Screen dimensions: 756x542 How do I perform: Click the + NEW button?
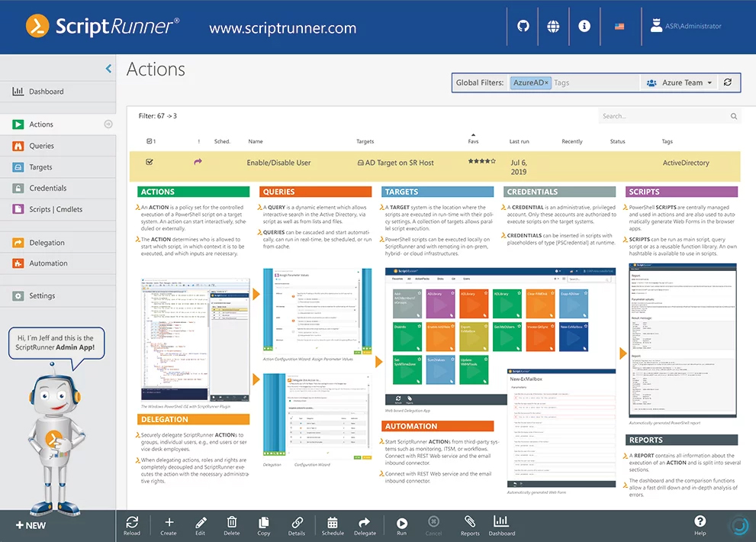(x=31, y=525)
